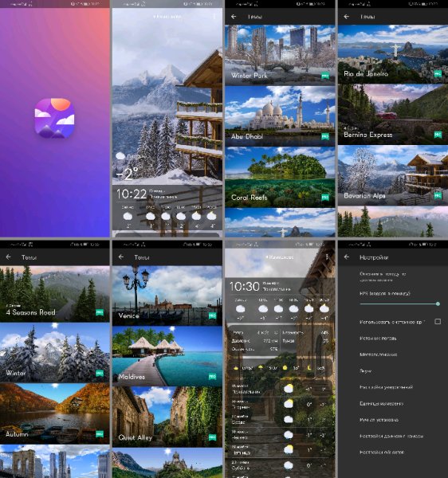The width and height of the screenshot is (448, 478).
Task: Go back from the themes screen showing Venice
Action: 121,257
